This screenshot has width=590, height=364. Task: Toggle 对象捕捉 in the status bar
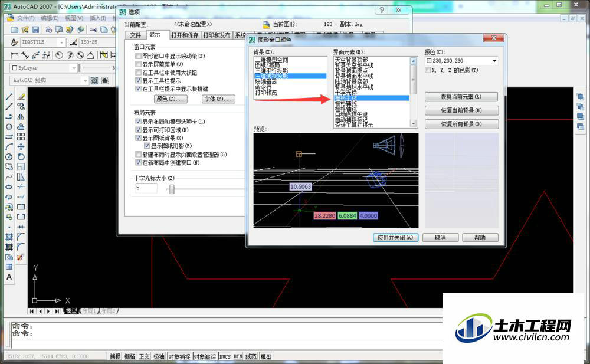pyautogui.click(x=179, y=356)
